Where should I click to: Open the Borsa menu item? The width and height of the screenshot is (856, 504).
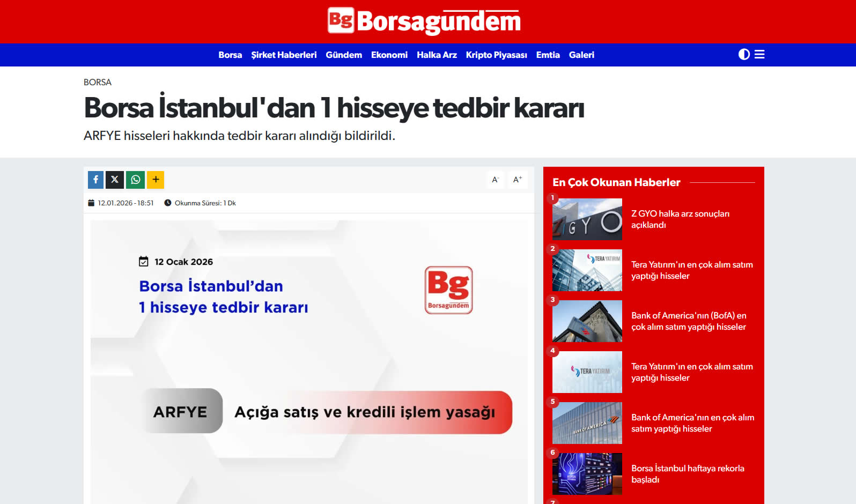click(x=230, y=55)
